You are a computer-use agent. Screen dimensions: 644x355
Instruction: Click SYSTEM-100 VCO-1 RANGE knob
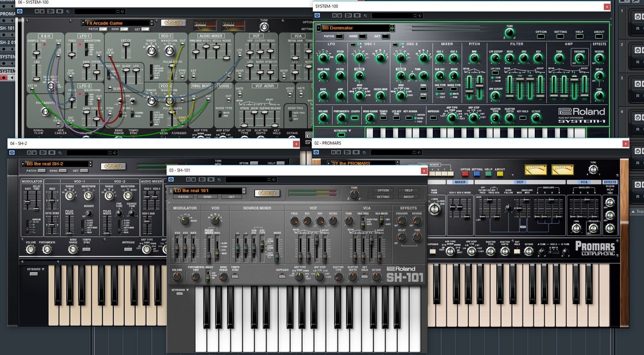click(x=152, y=51)
